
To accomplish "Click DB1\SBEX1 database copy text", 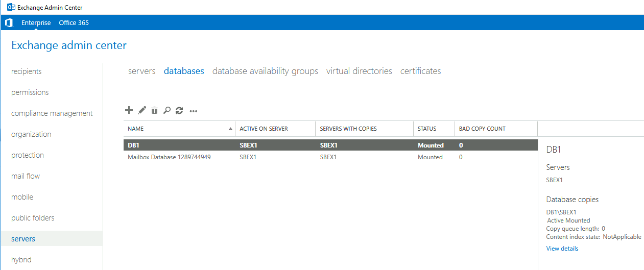I will [561, 212].
